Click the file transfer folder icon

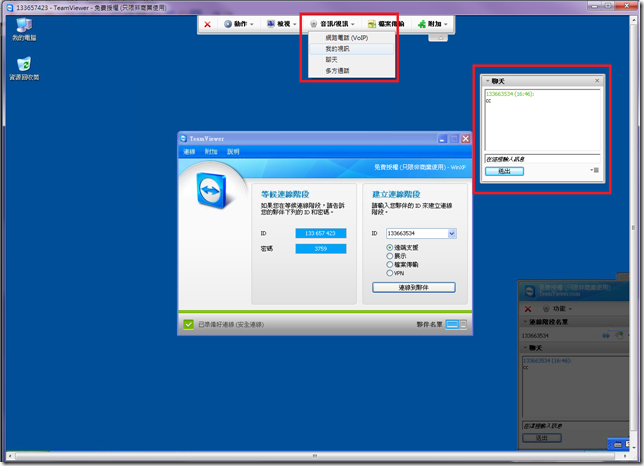point(372,24)
